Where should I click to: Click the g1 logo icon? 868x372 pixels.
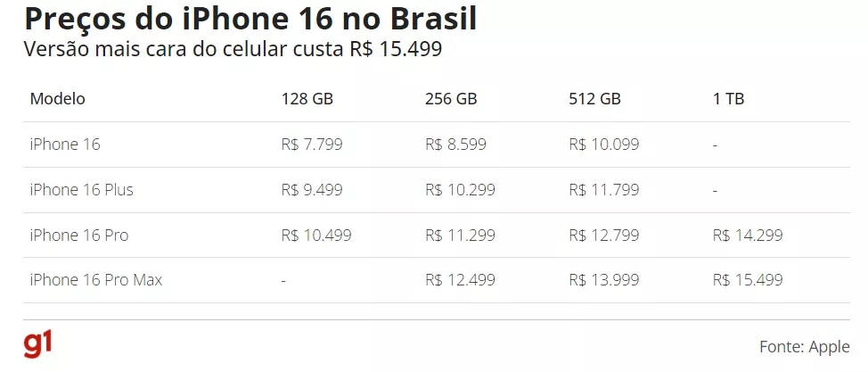[x=37, y=344]
